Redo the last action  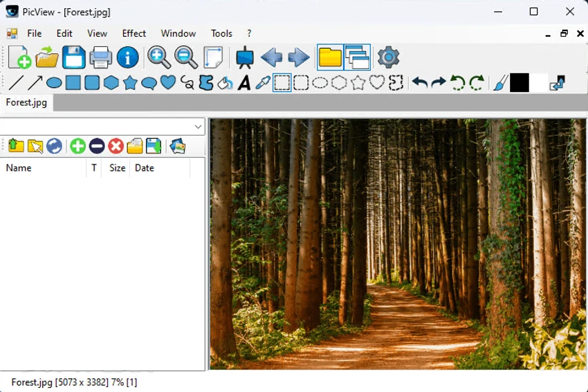439,83
